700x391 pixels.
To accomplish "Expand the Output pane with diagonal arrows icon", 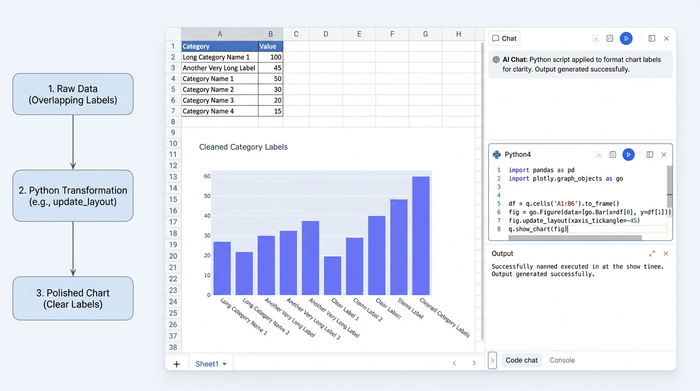I will tap(652, 254).
